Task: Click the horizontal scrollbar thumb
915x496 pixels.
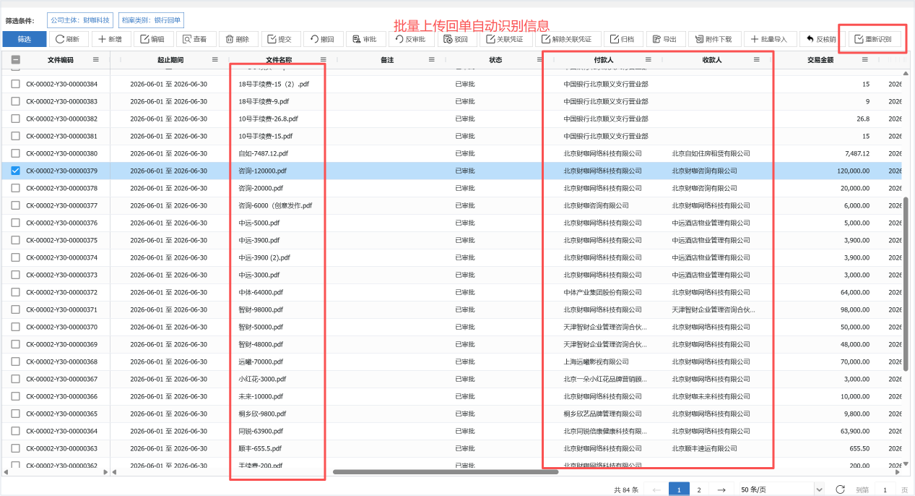Action: pyautogui.click(x=445, y=471)
